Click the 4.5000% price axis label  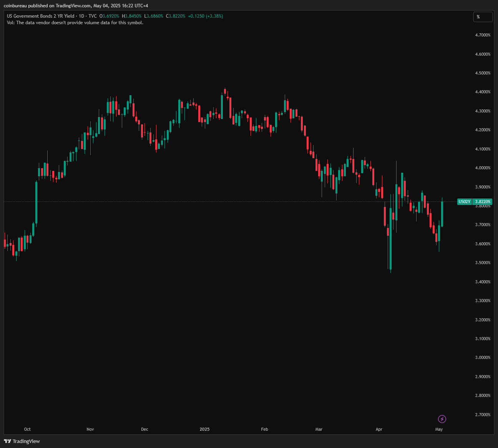click(x=483, y=73)
